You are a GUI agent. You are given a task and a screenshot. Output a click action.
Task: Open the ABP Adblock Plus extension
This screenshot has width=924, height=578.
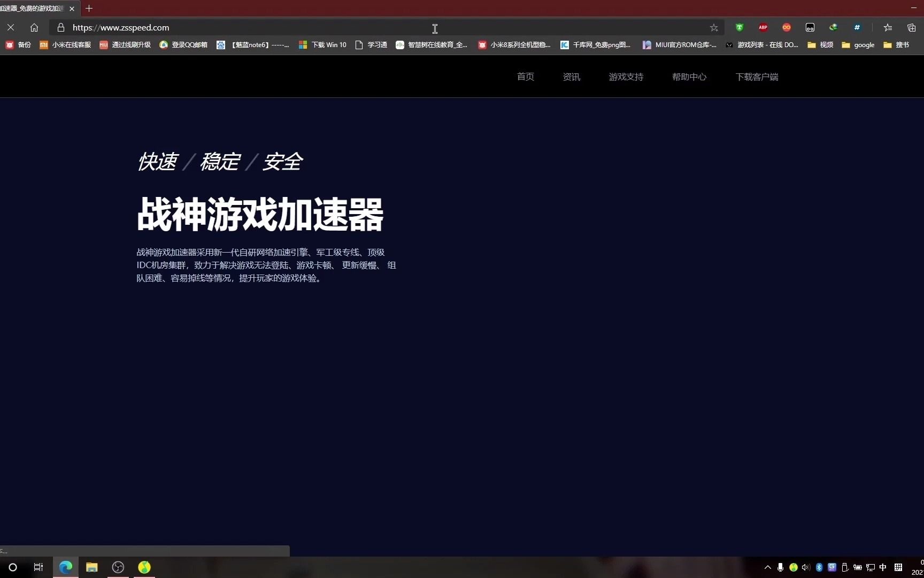click(x=763, y=27)
